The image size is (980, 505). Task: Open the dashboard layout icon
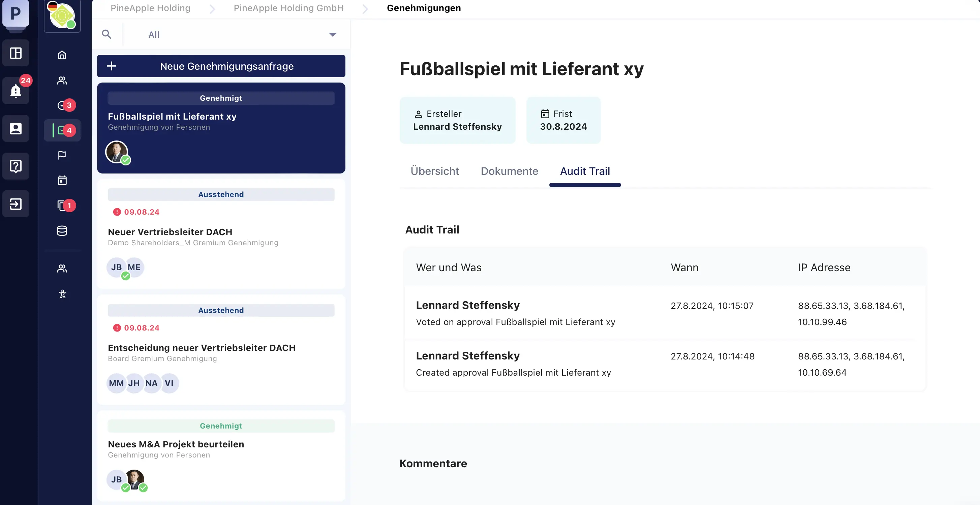[x=16, y=53]
